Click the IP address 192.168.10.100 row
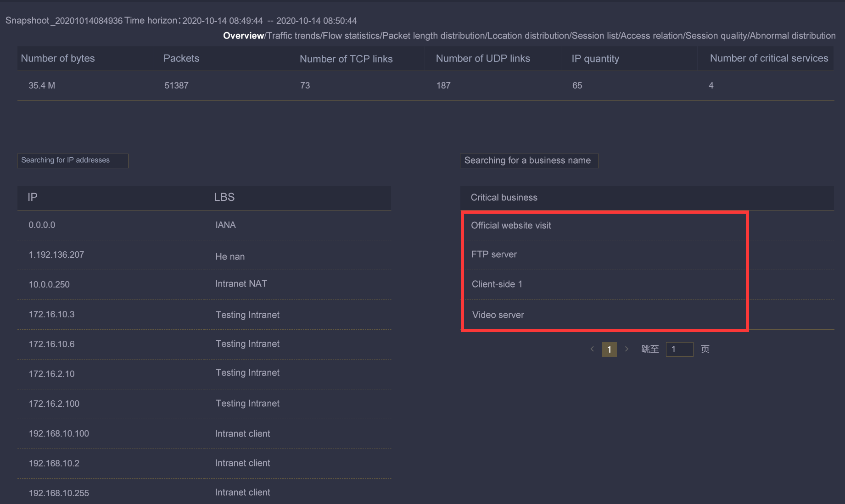The height and width of the screenshot is (504, 845). (59, 434)
